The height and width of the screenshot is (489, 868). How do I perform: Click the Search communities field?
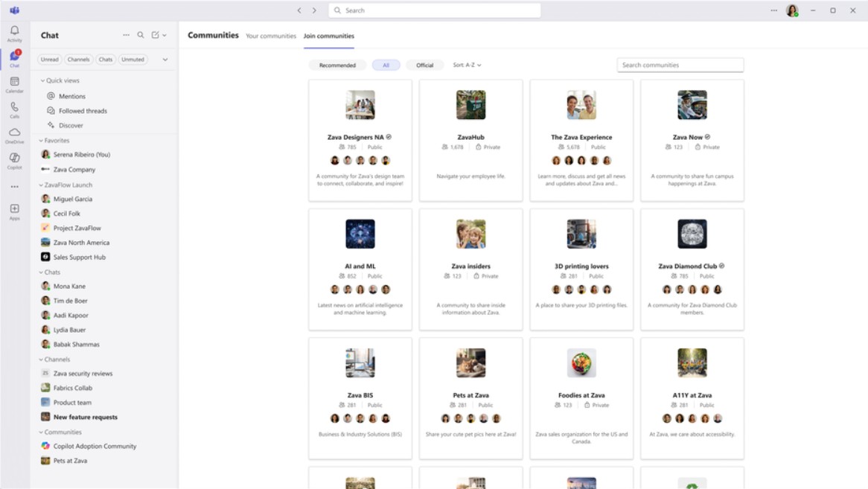pyautogui.click(x=680, y=65)
